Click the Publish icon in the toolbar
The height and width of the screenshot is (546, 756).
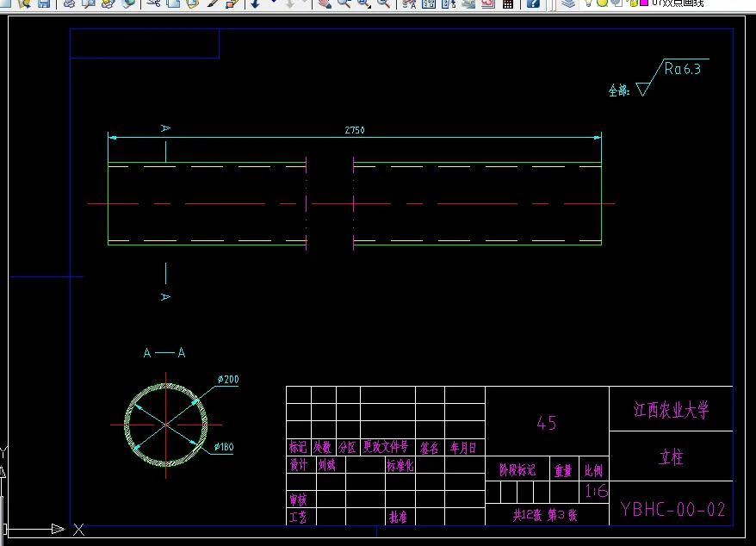click(x=108, y=3)
